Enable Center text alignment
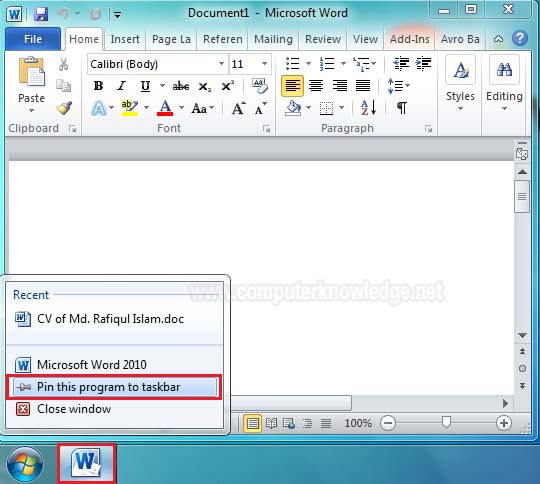Viewport: 540px width, 484px height. point(316,85)
